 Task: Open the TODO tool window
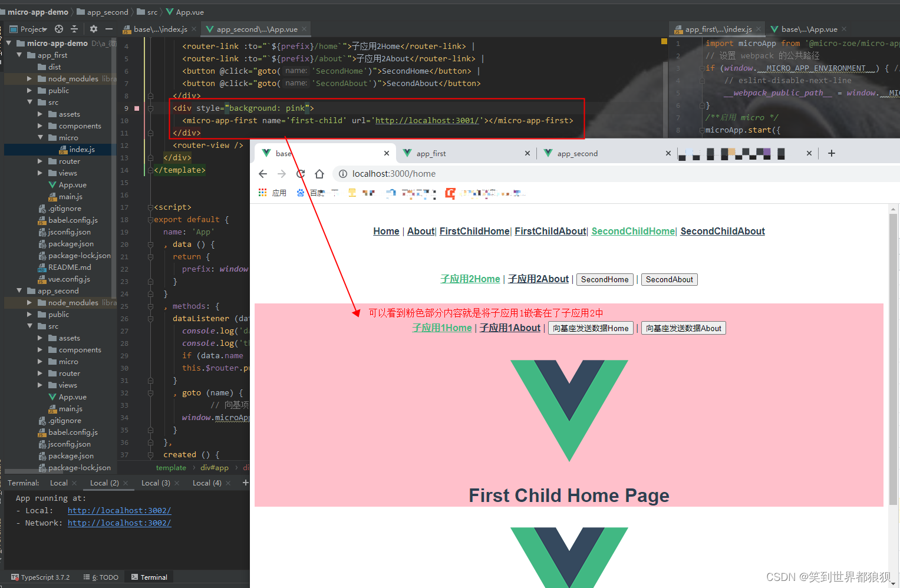[101, 577]
